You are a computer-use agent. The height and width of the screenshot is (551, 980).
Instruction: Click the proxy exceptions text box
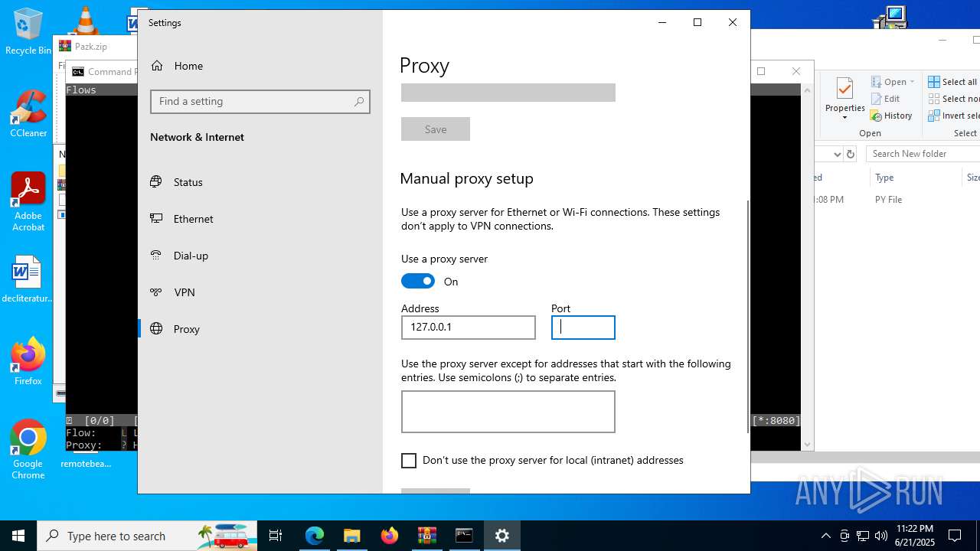pyautogui.click(x=508, y=412)
